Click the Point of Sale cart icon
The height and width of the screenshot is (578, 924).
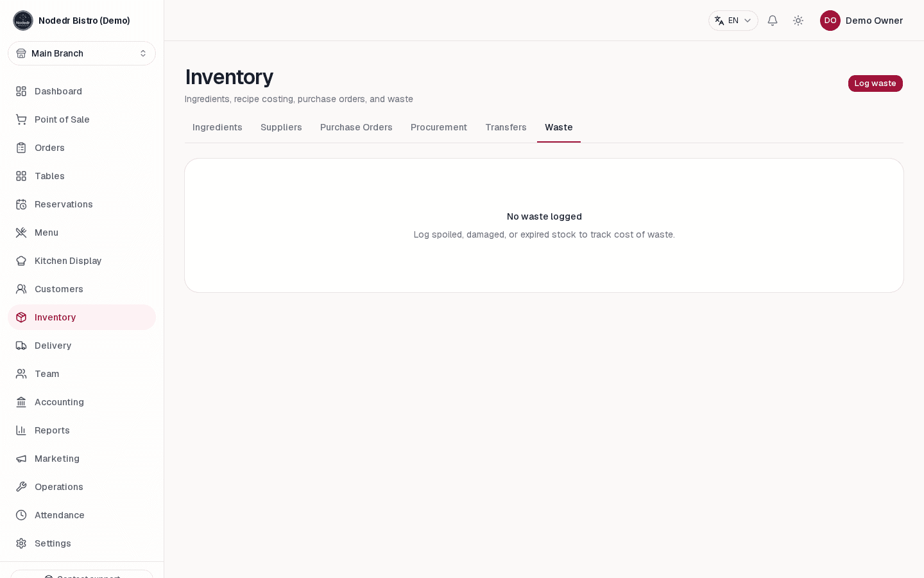pyautogui.click(x=21, y=119)
